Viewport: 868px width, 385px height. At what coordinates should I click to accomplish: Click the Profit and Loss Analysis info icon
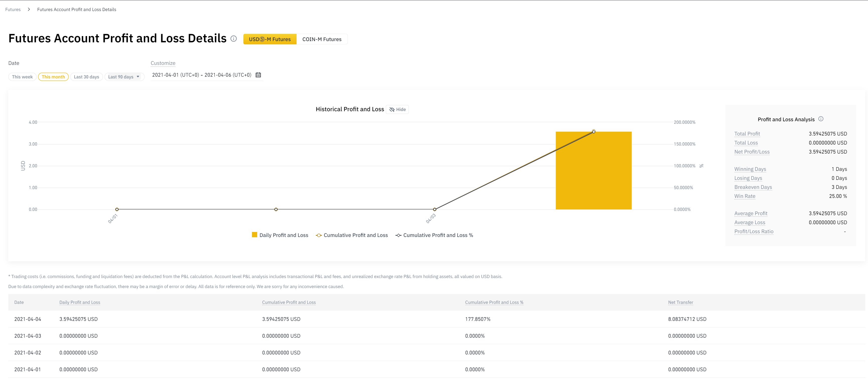tap(821, 119)
